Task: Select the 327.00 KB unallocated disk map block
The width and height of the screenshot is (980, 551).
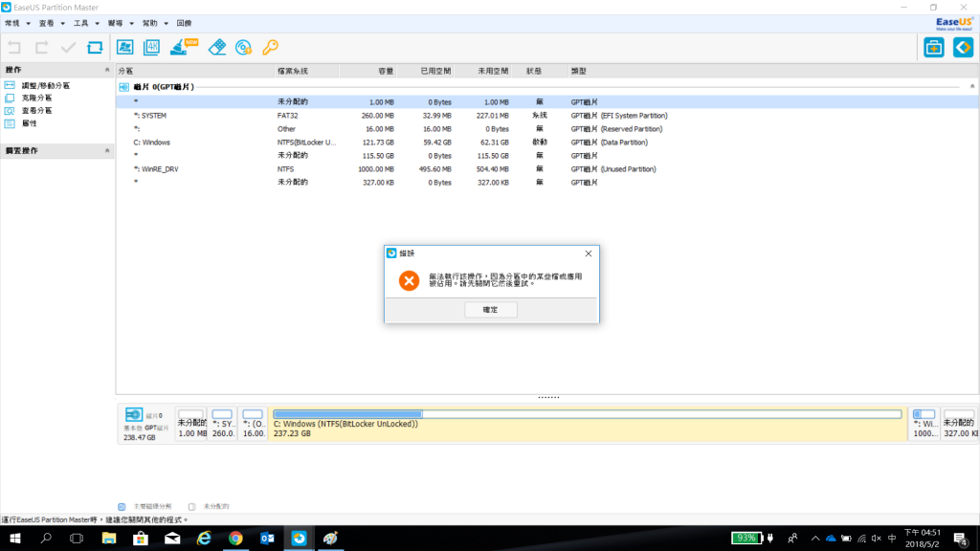Action: click(959, 424)
